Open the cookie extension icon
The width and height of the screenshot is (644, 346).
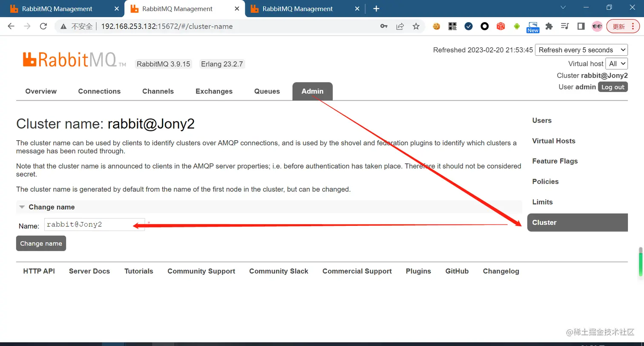pyautogui.click(x=436, y=26)
